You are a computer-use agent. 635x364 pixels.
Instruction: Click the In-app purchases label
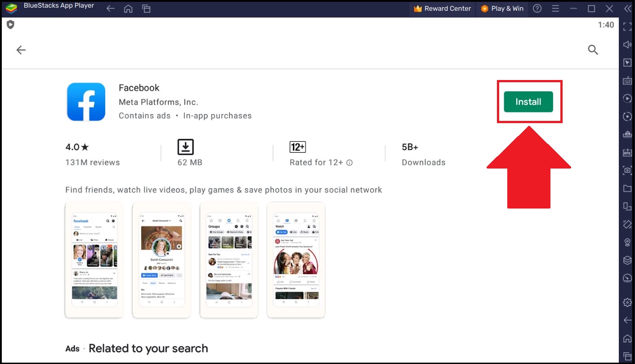click(x=217, y=115)
